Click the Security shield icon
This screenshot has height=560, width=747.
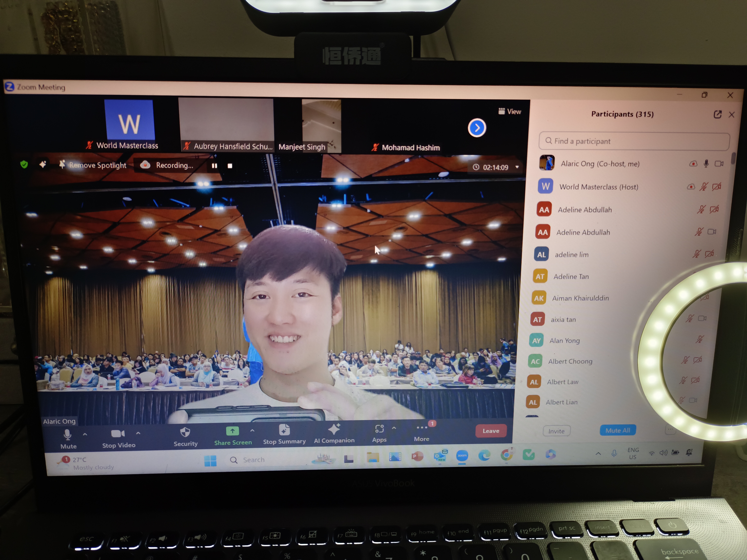[185, 432]
